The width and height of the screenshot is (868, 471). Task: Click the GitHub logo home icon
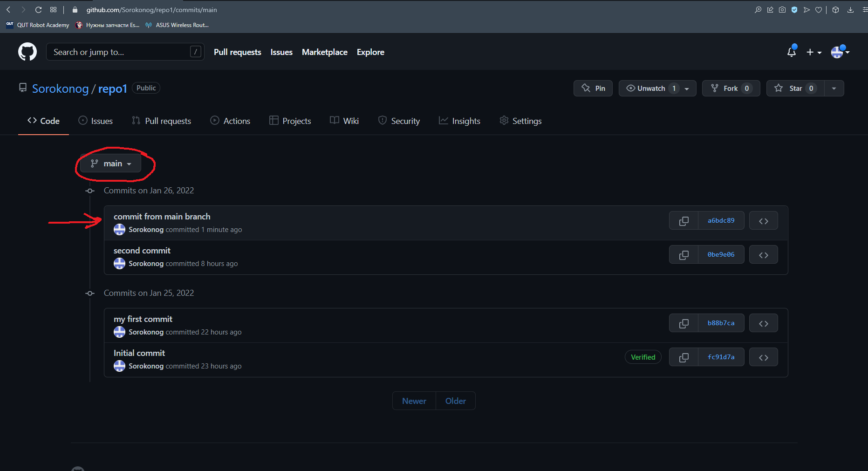pos(27,52)
